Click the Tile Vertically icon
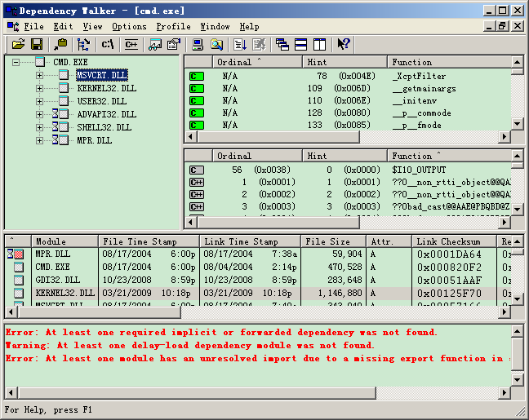This screenshot has height=420, width=529. tap(319, 44)
